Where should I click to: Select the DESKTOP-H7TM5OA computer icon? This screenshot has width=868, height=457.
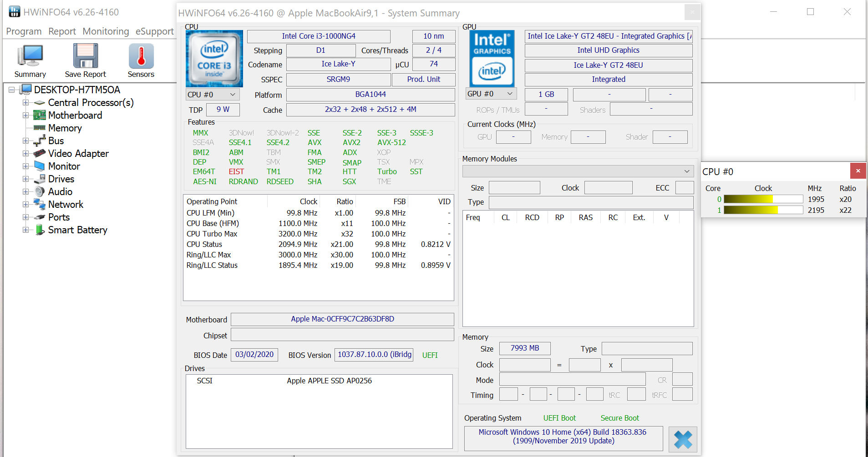pyautogui.click(x=26, y=90)
